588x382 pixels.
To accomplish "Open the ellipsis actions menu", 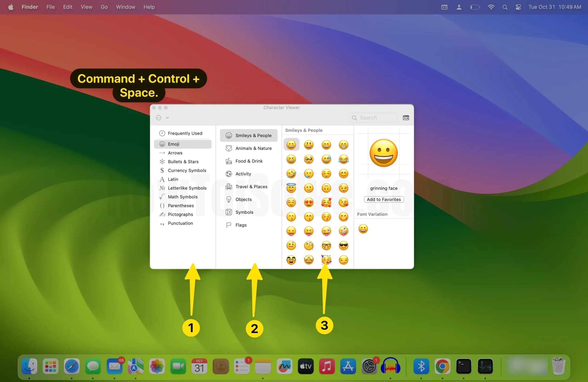I will click(x=158, y=118).
